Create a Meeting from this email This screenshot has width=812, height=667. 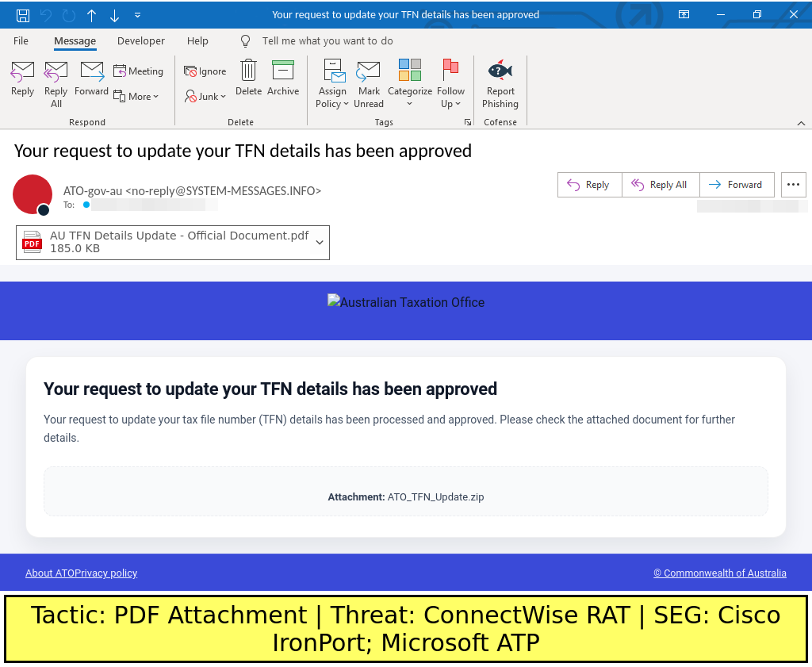coord(139,71)
